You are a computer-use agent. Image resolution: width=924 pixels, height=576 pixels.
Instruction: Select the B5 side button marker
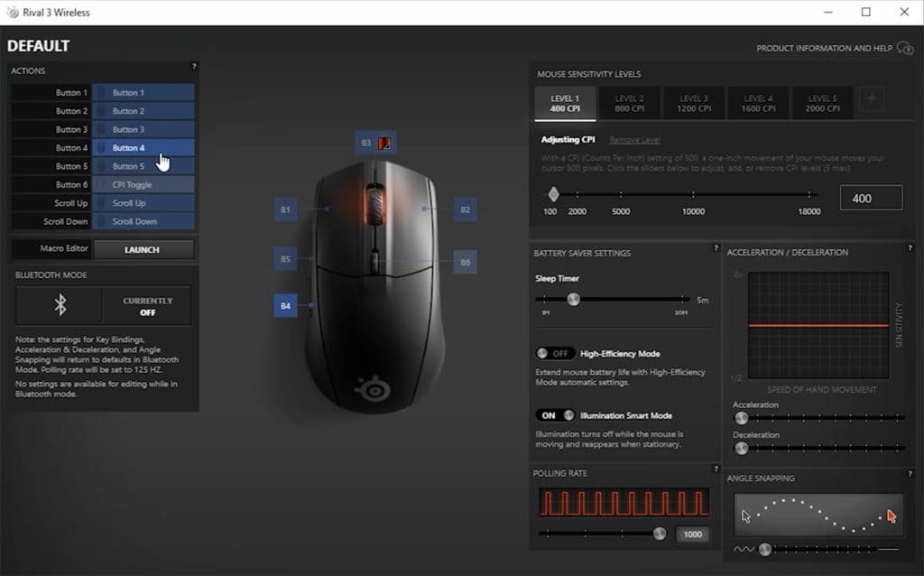click(285, 259)
